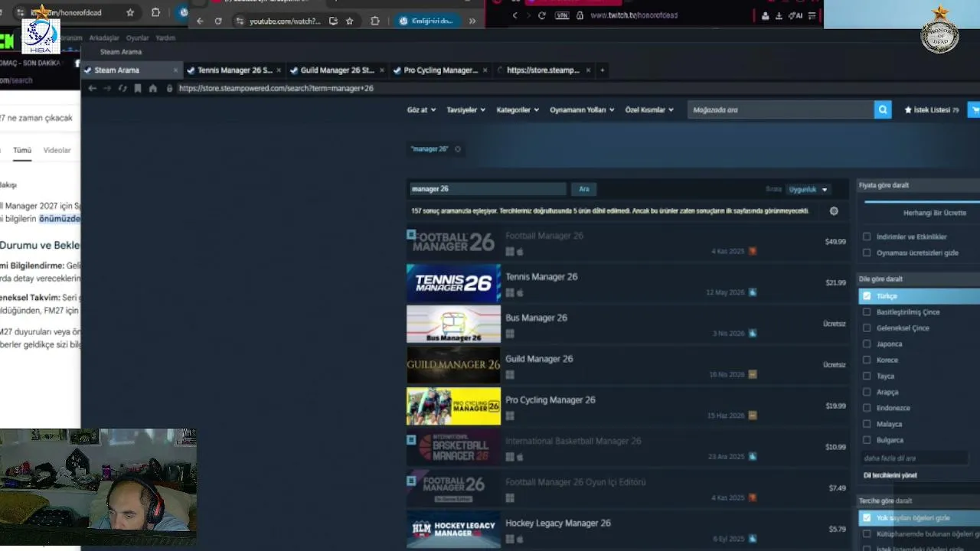Click the Guild Manager 26 review icon

tap(753, 374)
